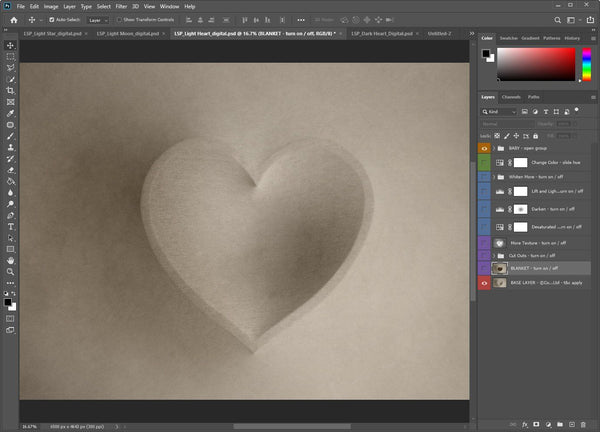
Task: Activate the Zoom tool
Action: pos(11,272)
